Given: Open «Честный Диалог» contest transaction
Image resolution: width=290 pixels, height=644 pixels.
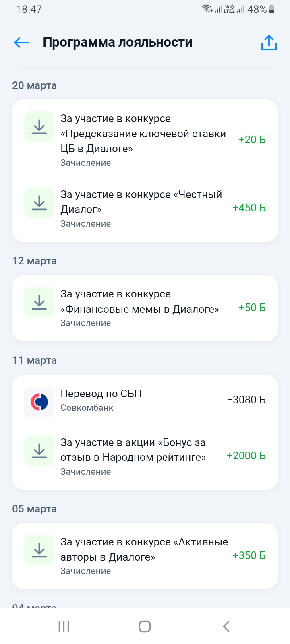Looking at the screenshot, I should pos(141,202).
